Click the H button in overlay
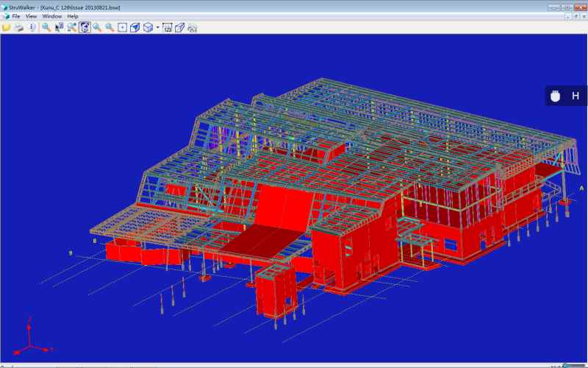 (x=576, y=96)
